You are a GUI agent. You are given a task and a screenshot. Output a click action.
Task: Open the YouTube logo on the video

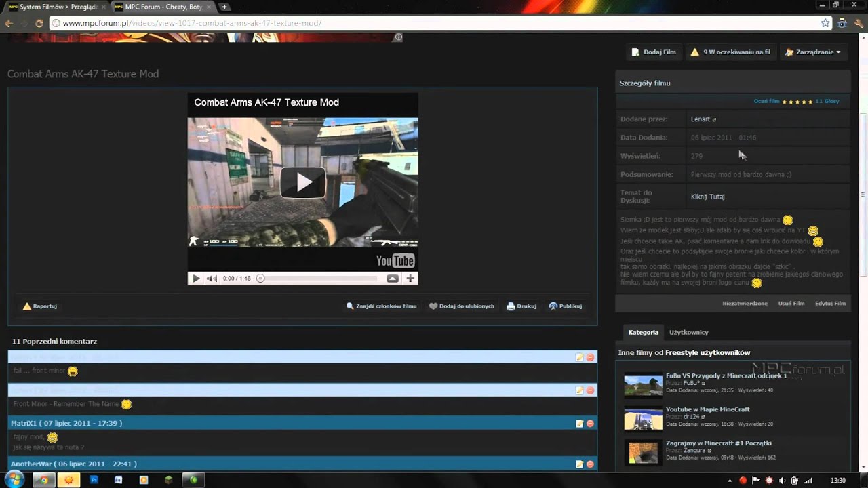click(x=395, y=261)
